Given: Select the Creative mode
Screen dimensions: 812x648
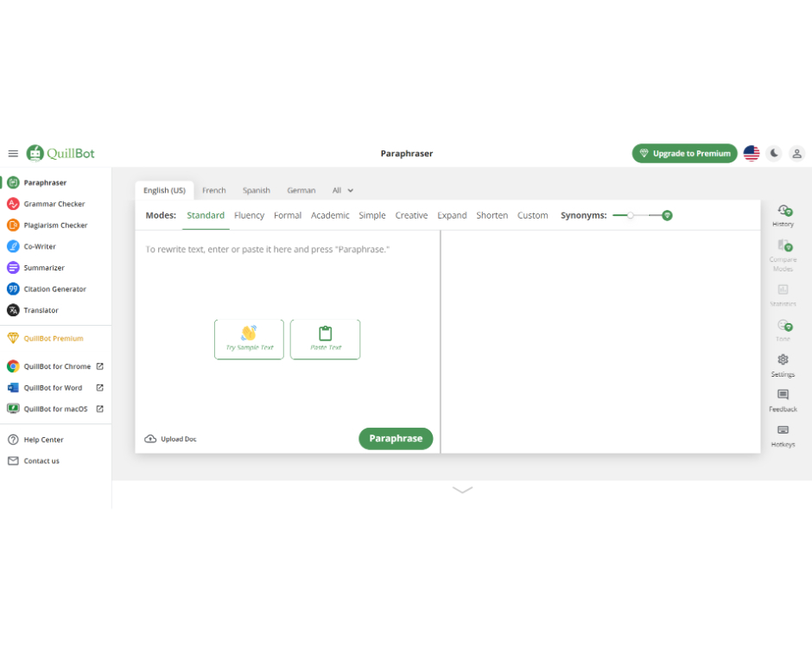Looking at the screenshot, I should [411, 215].
